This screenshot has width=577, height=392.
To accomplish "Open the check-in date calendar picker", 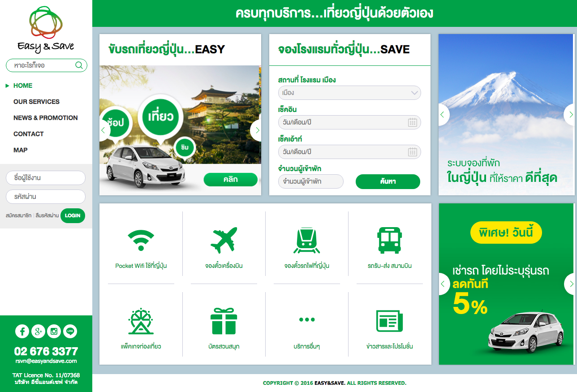I will click(413, 122).
